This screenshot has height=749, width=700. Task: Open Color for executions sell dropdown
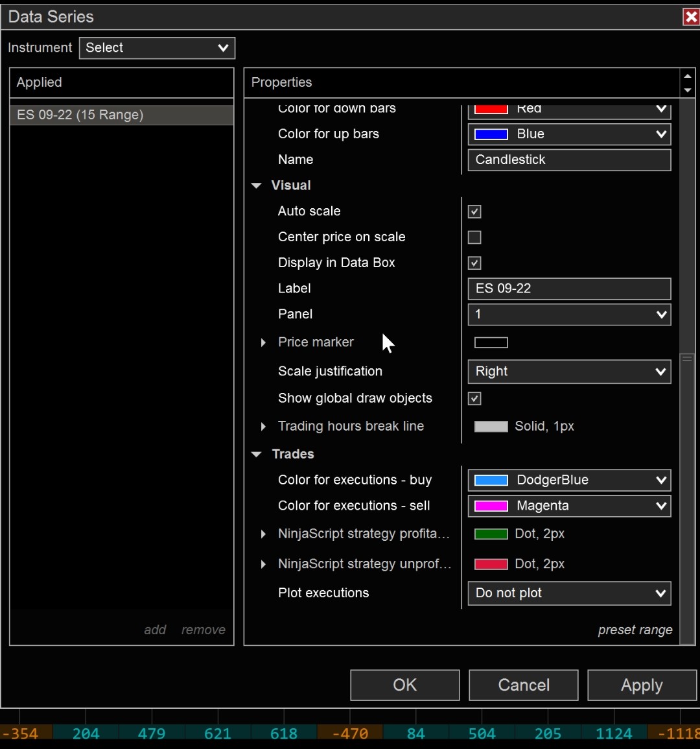point(569,506)
